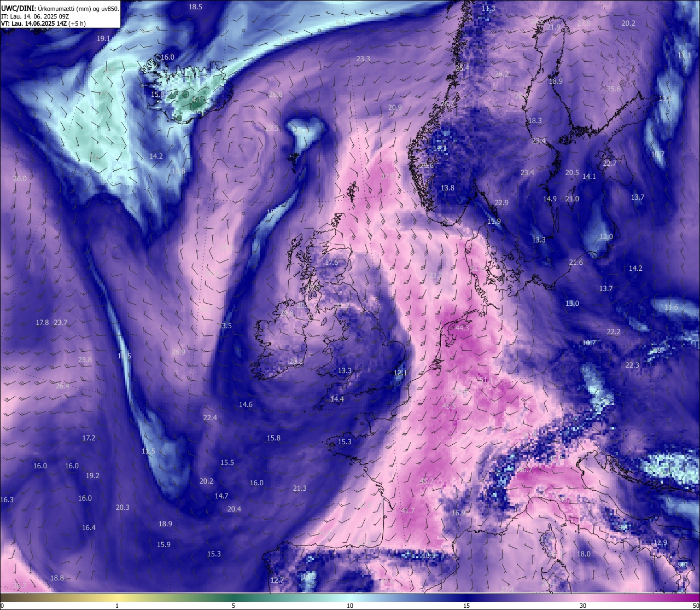
Task: Click the 21.3 value west of Brittany
Action: pyautogui.click(x=300, y=488)
